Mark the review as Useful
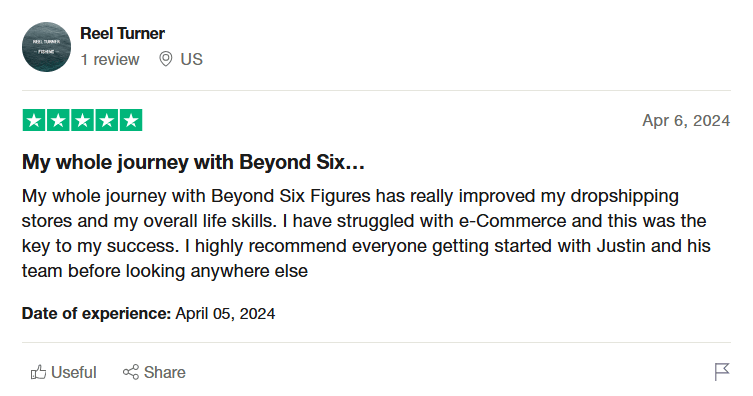This screenshot has width=753, height=396. click(63, 372)
